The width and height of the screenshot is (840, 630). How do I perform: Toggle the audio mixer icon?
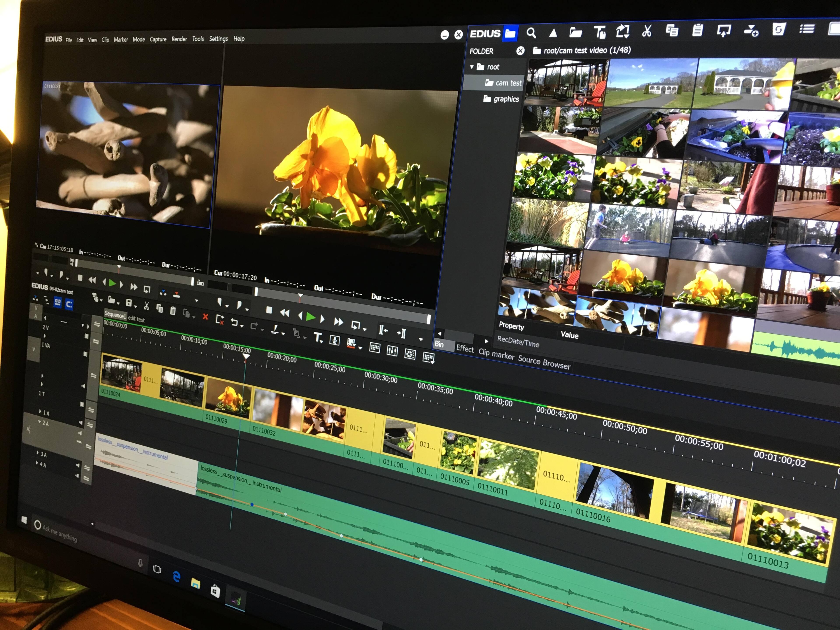[x=392, y=351]
